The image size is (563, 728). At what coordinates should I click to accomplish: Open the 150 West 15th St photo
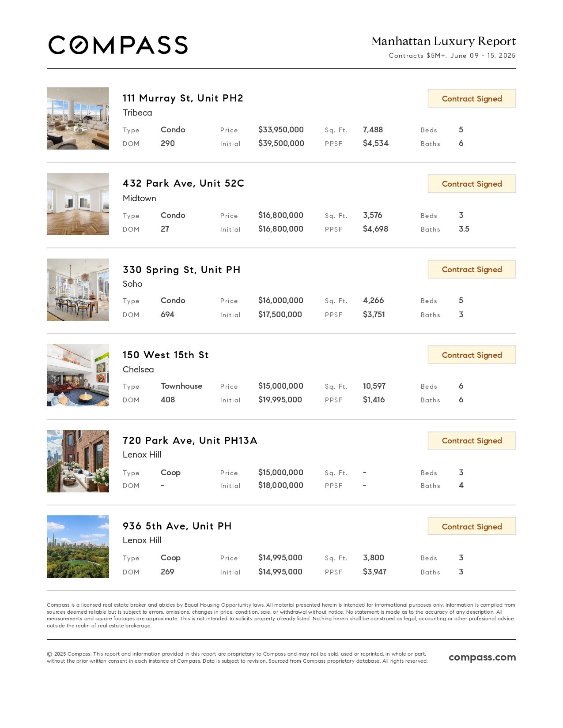[78, 375]
